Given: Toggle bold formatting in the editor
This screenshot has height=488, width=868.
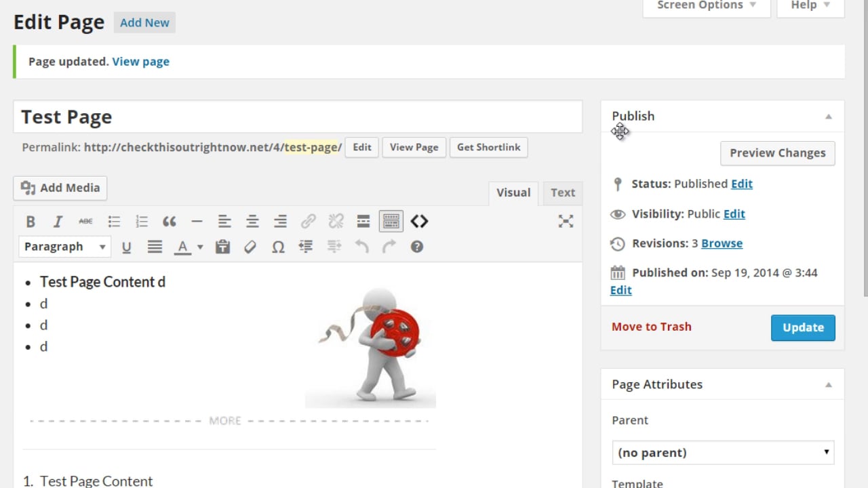Looking at the screenshot, I should 30,221.
